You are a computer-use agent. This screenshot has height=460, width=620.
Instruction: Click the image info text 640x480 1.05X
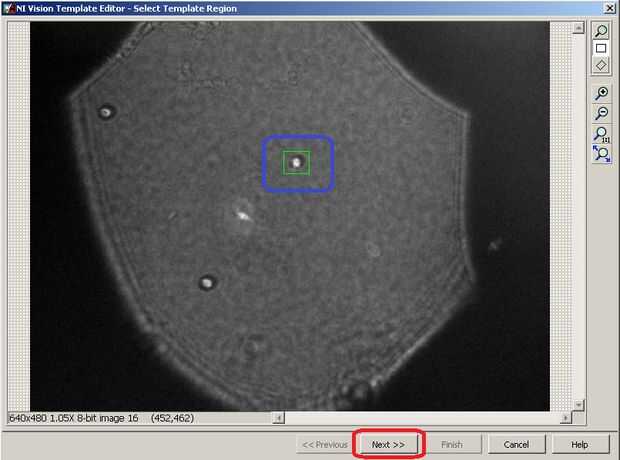pyautogui.click(x=74, y=418)
